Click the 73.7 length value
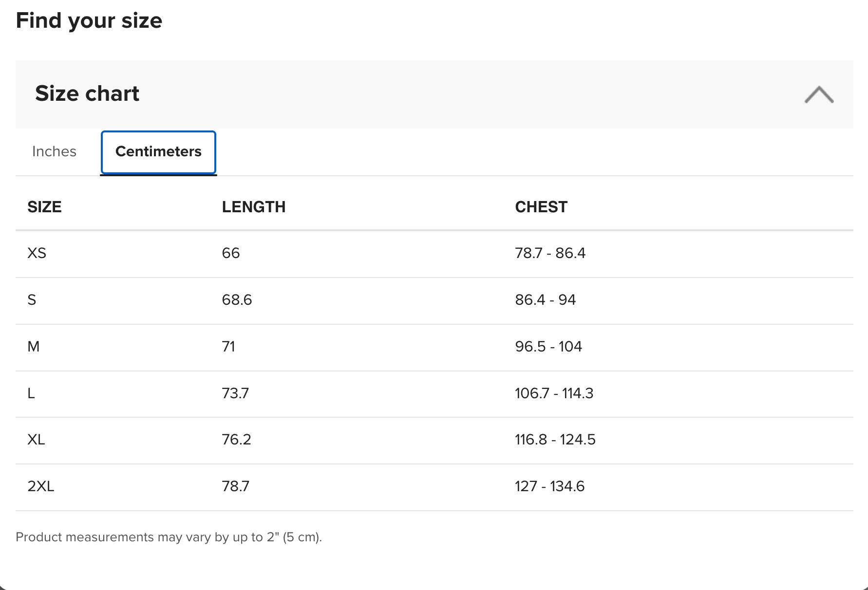Viewport: 868px width, 590px height. point(235,393)
